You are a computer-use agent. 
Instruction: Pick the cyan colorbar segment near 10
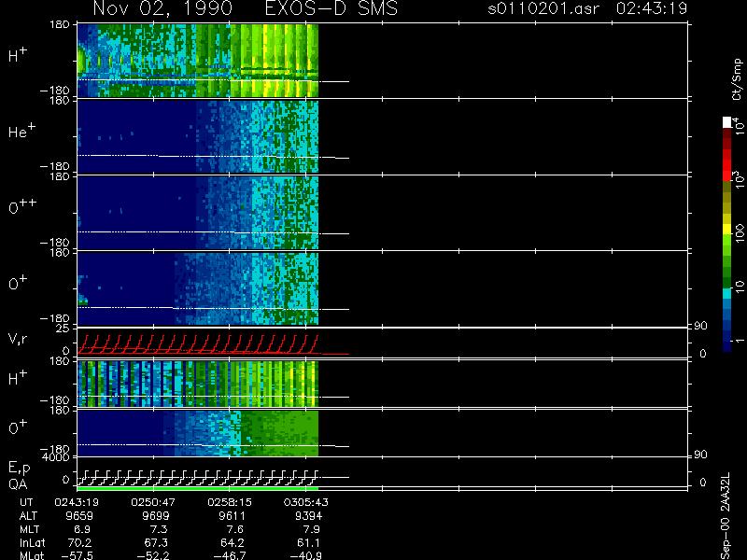pyautogui.click(x=727, y=293)
